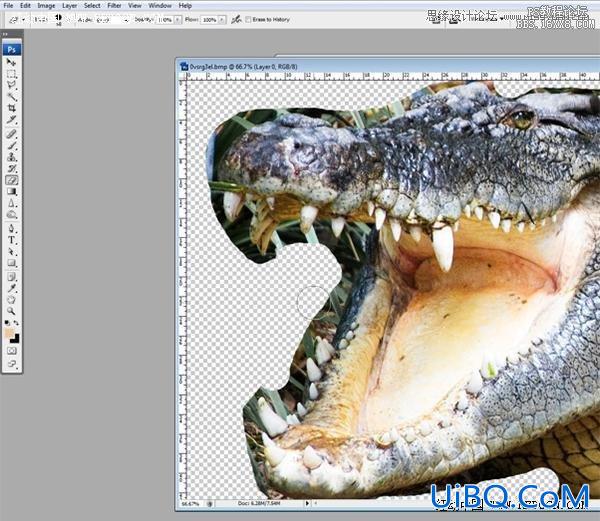Click the Flow value field
Image resolution: width=600 pixels, height=521 pixels.
point(209,19)
